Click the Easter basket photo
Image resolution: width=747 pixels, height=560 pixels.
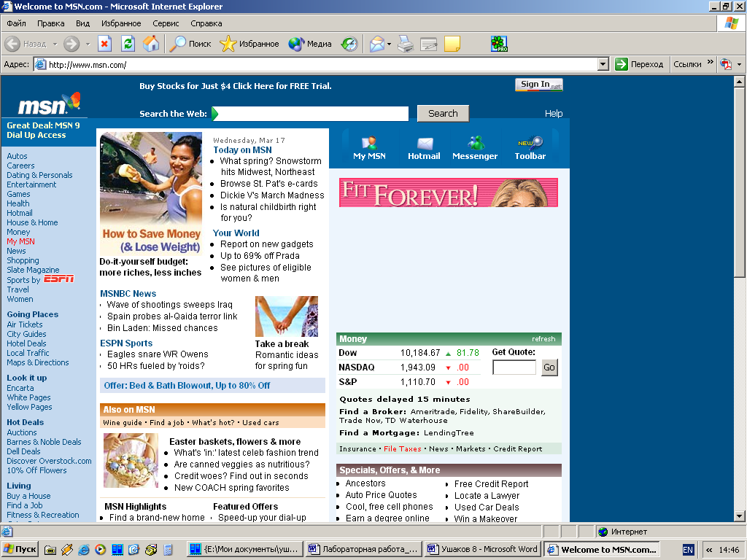(x=131, y=460)
